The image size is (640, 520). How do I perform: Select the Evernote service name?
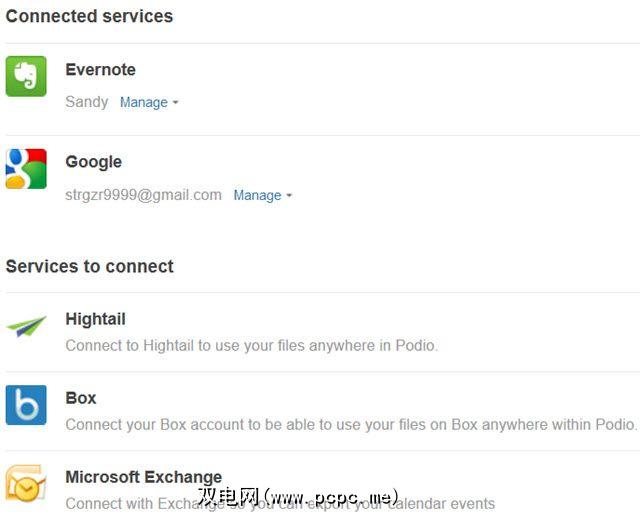[100, 70]
